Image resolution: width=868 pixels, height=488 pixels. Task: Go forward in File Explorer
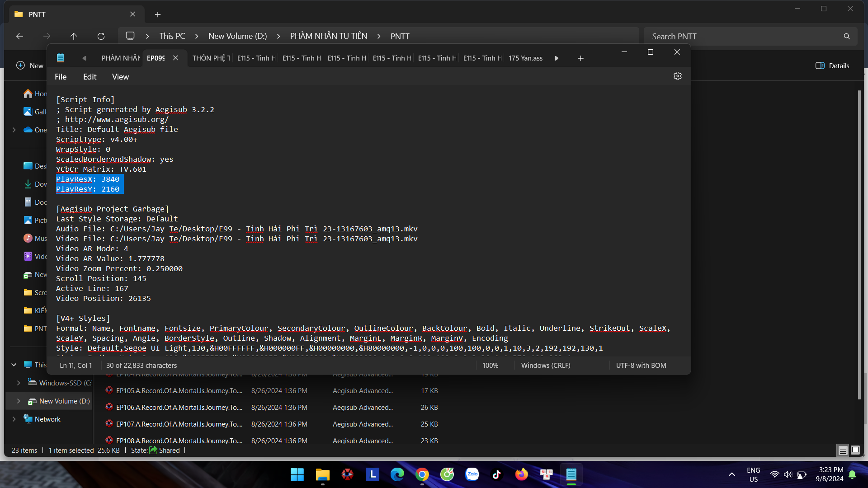pos(47,36)
